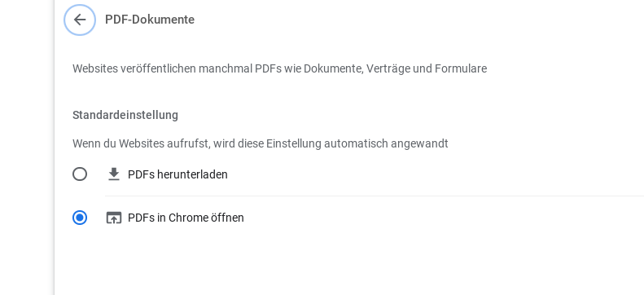Select the PDFs herunterladen radio button
The height and width of the screenshot is (295, 644).
click(x=80, y=174)
